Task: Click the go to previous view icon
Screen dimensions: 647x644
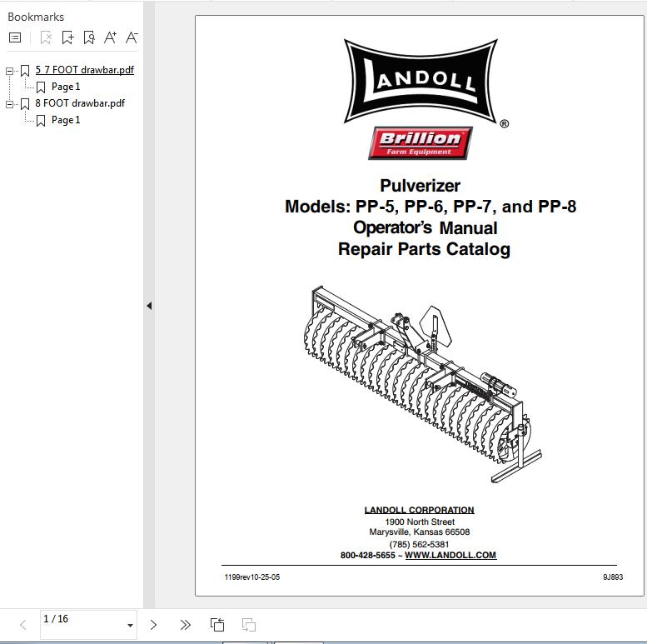Action: pyautogui.click(x=217, y=625)
